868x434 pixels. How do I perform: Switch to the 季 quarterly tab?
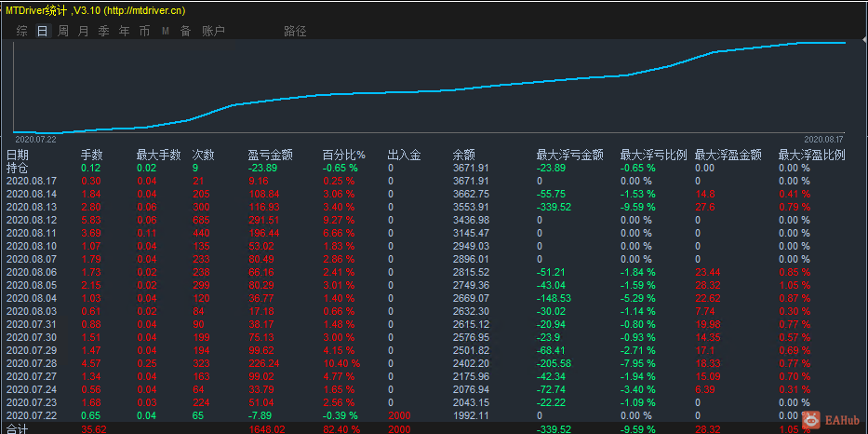[x=103, y=31]
